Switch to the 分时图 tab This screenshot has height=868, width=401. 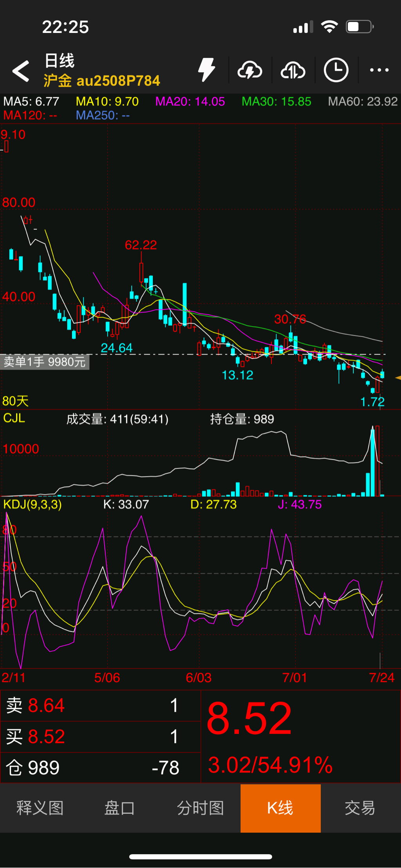click(x=200, y=808)
